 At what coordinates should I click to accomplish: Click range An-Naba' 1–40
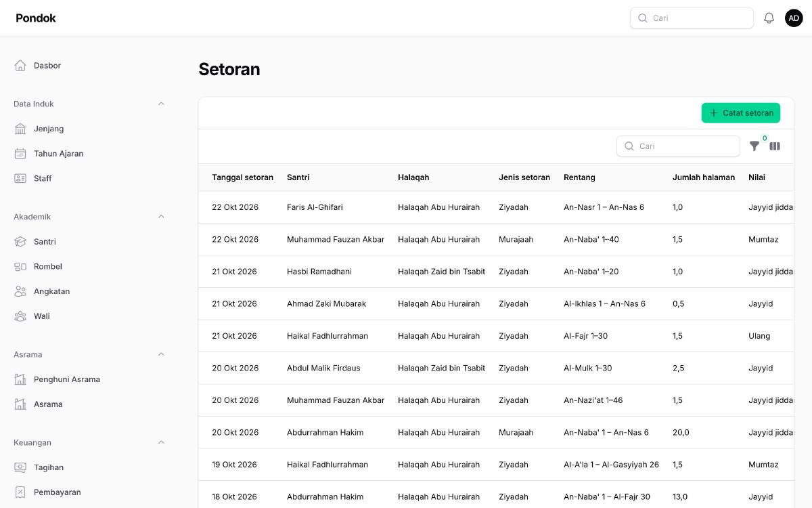tap(591, 240)
